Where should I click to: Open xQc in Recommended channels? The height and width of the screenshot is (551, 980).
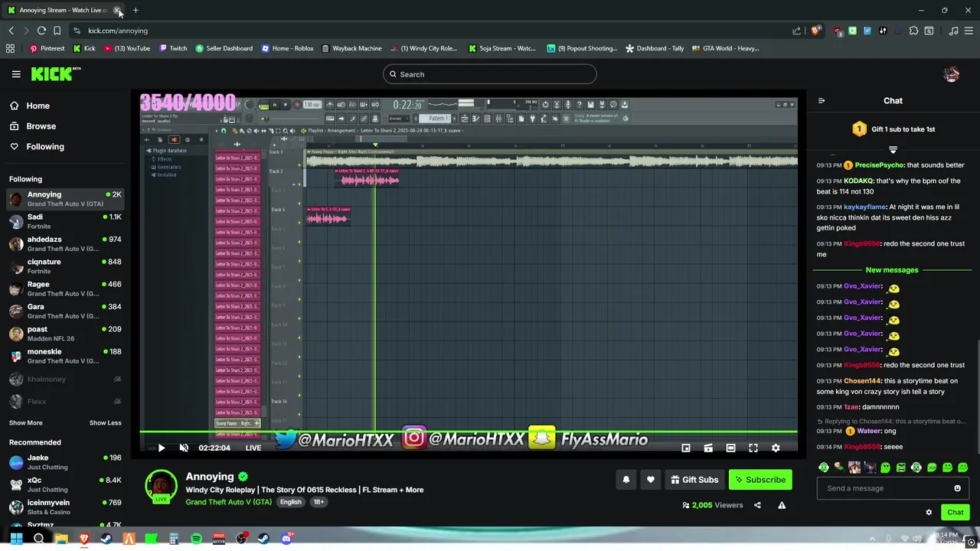[x=65, y=484]
